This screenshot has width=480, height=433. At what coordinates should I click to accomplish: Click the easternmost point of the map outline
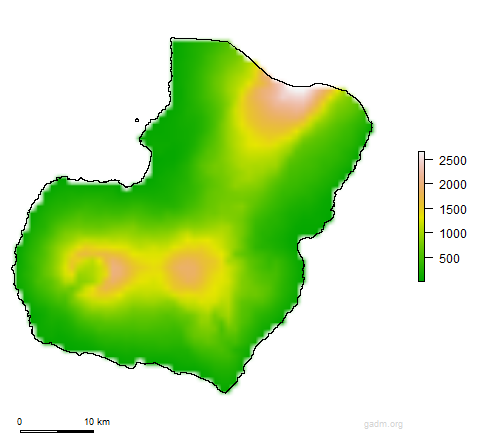372,126
